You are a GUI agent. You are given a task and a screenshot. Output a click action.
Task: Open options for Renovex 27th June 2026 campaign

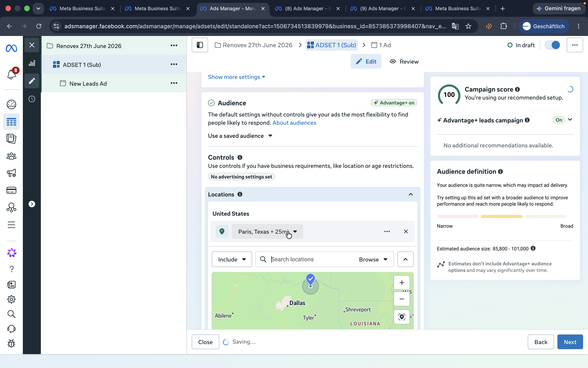(x=174, y=46)
